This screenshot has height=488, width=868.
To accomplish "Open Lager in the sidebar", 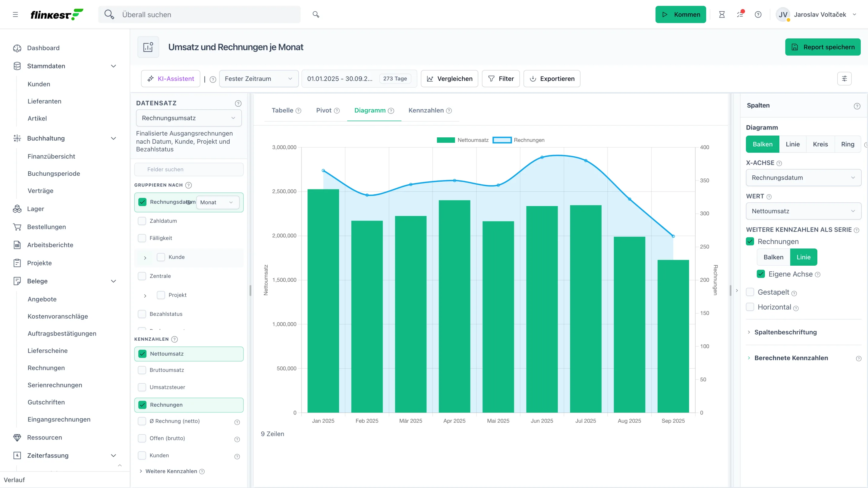I will 35,209.
